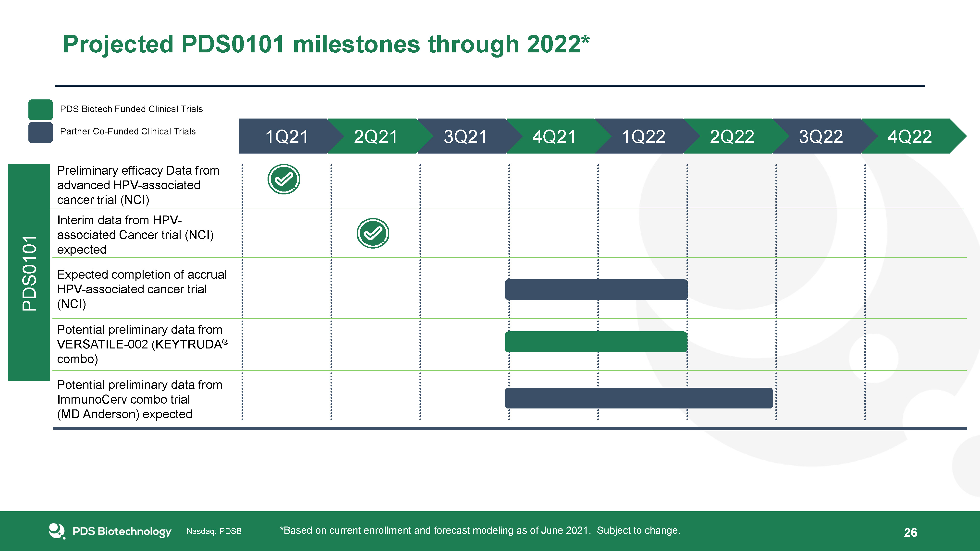
Task: Click the navy accrual completion NCI bar
Action: coord(596,290)
